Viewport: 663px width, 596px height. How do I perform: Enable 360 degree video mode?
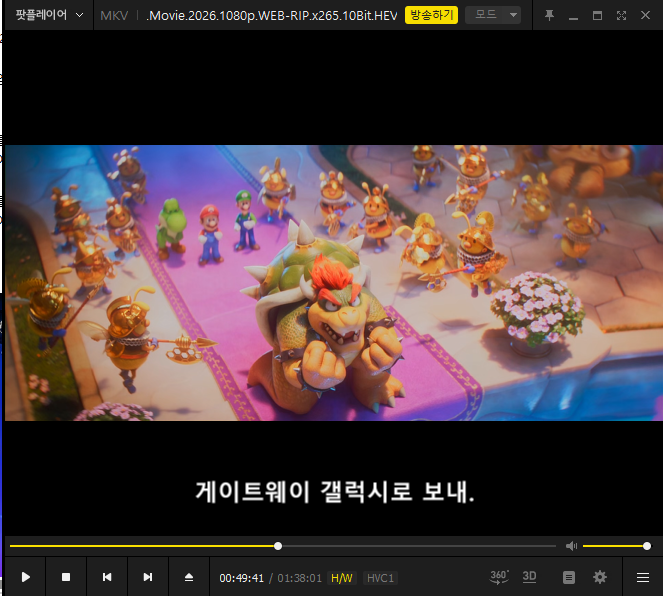(499, 577)
